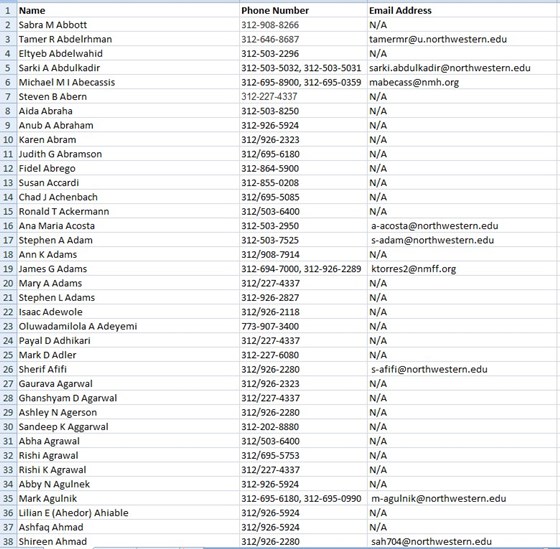Click email mabecass@nmh.org
Screen dimensions: 560x549
pos(414,83)
